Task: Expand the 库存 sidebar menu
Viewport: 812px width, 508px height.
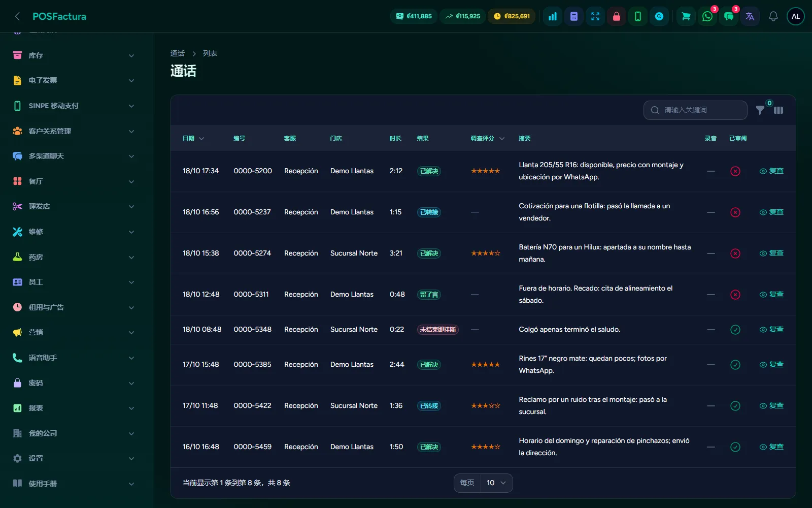Action: pyautogui.click(x=74, y=55)
